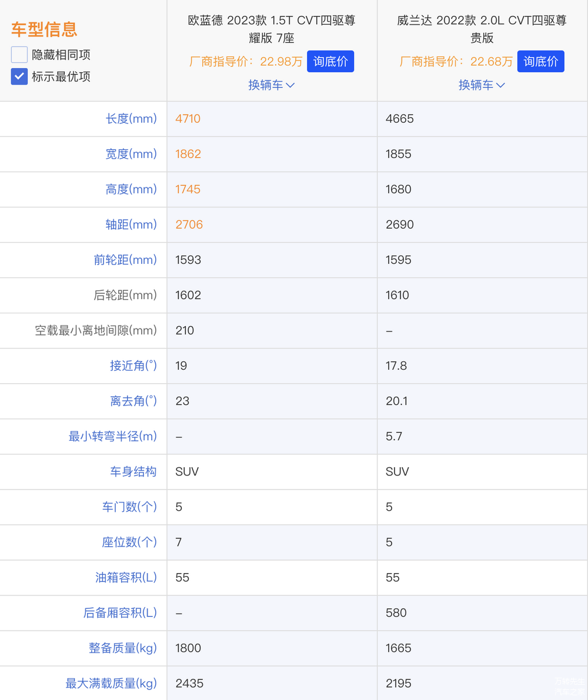Select the 厂商指导价 22.68万 price text
The image size is (588, 700).
pyautogui.click(x=456, y=61)
